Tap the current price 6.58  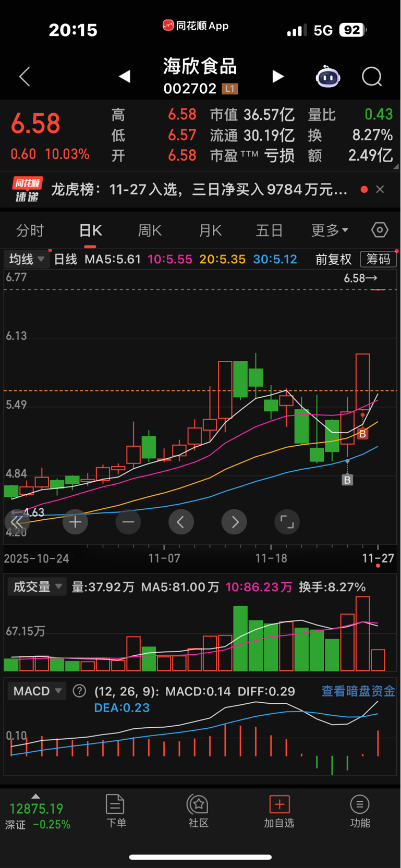coord(35,124)
